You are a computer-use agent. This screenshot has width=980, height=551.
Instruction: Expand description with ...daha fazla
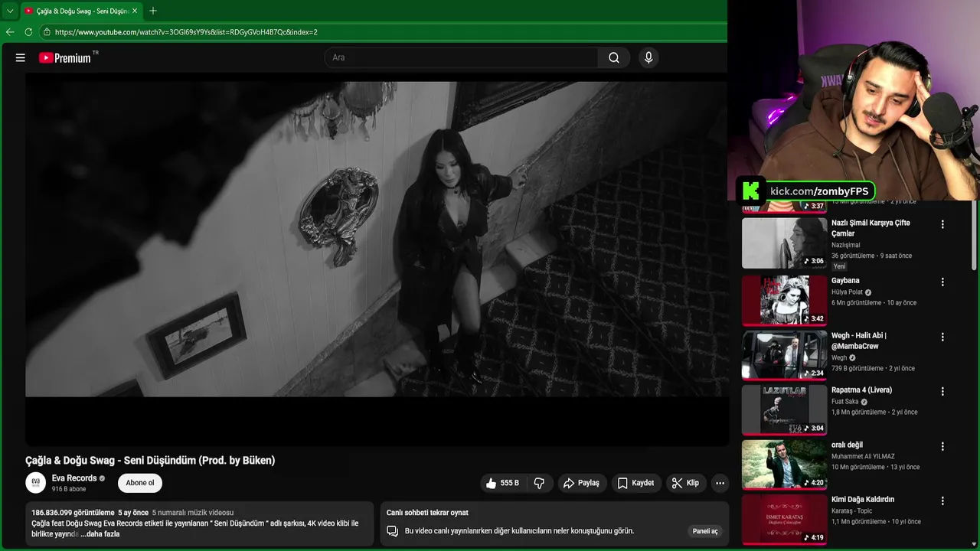100,534
